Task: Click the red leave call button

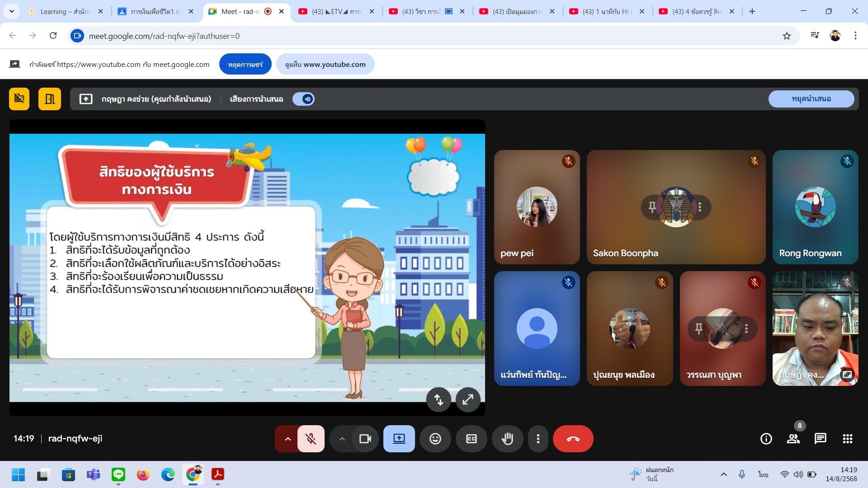Action: click(573, 438)
